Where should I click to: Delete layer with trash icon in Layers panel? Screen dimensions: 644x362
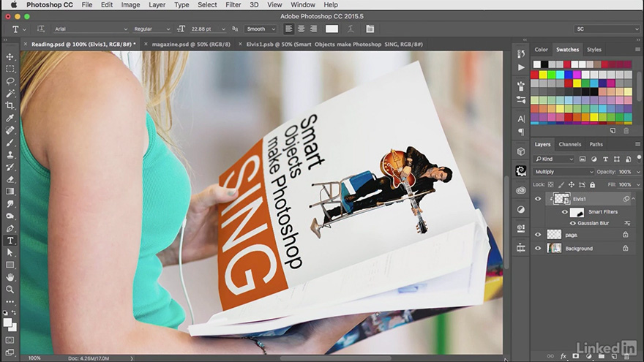pyautogui.click(x=626, y=356)
